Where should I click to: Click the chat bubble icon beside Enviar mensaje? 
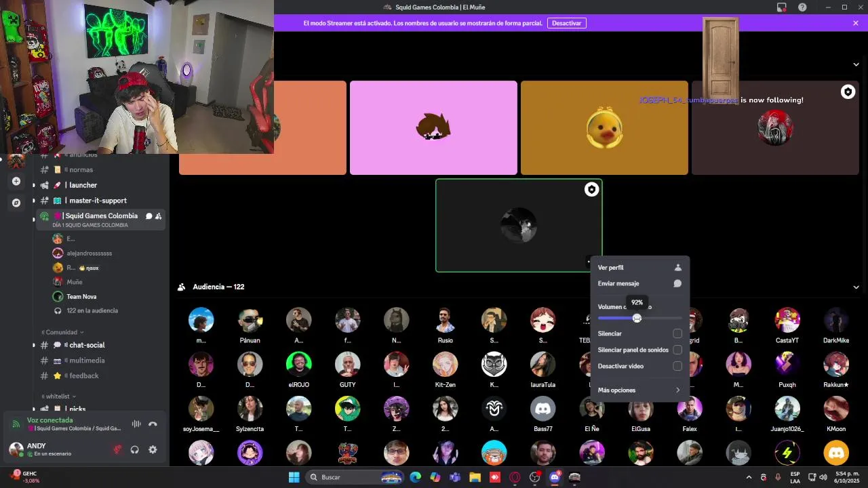pyautogui.click(x=677, y=284)
